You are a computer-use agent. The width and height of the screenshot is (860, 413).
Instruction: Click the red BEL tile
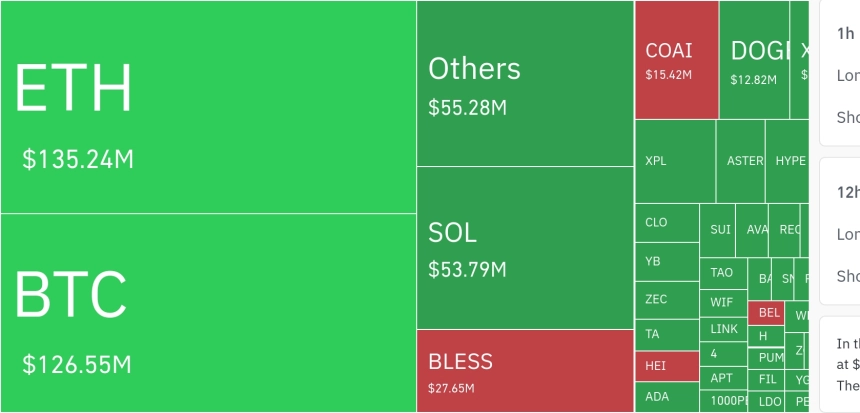coord(766,312)
